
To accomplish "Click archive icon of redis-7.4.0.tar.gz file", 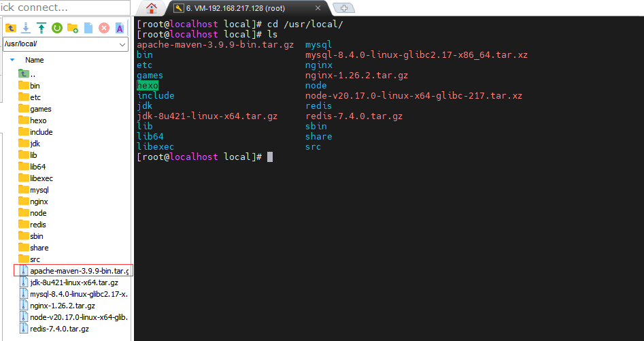I will pyautogui.click(x=24, y=328).
